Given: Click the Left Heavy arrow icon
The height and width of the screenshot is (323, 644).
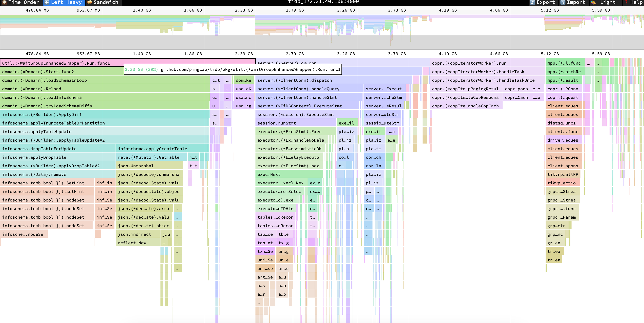Looking at the screenshot, I should (47, 2).
